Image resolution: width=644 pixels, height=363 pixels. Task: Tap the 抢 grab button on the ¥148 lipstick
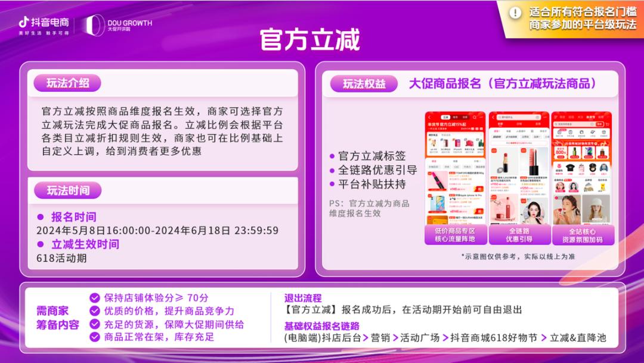click(479, 189)
